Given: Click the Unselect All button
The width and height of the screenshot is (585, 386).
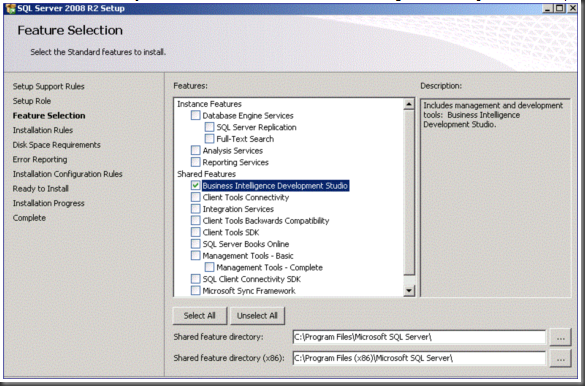Looking at the screenshot, I should click(257, 316).
